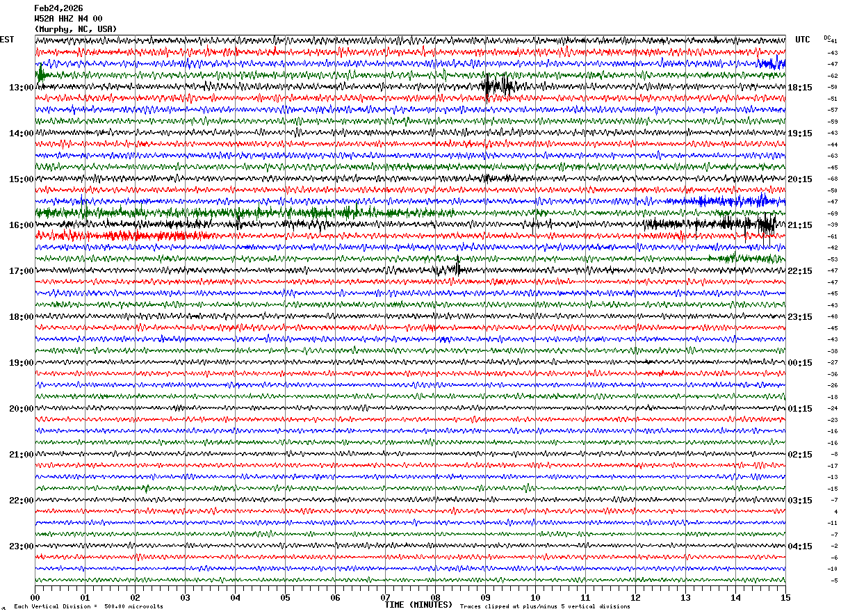Click minute tick 15 on time axis
The image size is (841, 616).
tap(785, 597)
